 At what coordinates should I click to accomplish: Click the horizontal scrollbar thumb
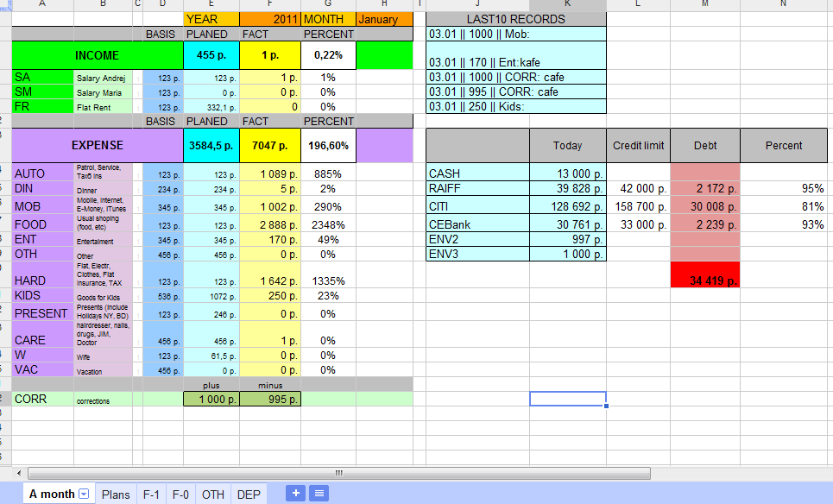tap(339, 473)
